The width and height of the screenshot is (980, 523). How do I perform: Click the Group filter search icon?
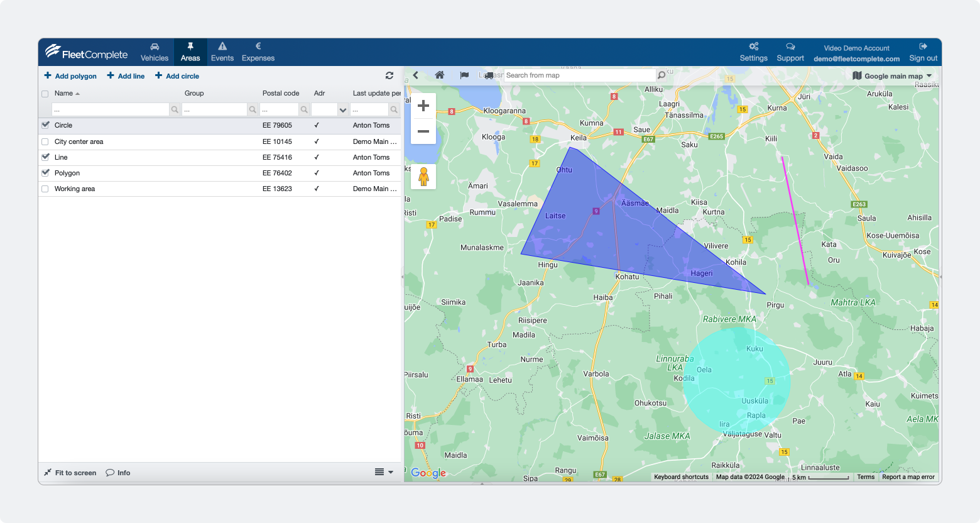[253, 109]
